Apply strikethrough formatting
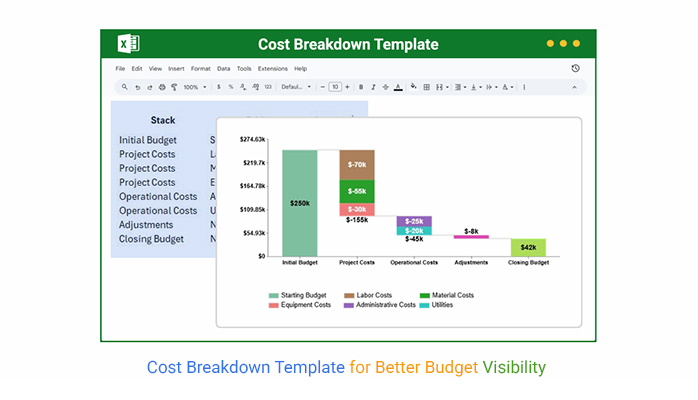This screenshot has width=698, height=400. tap(385, 87)
